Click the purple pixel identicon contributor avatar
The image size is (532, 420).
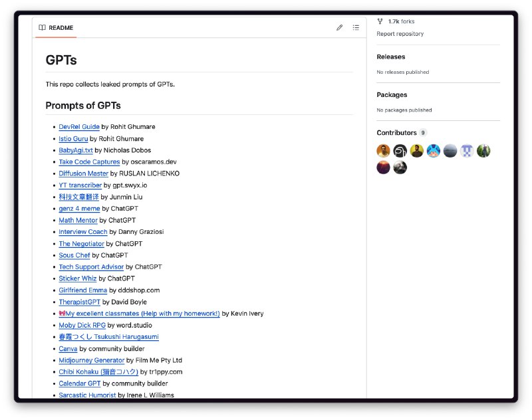pos(467,150)
